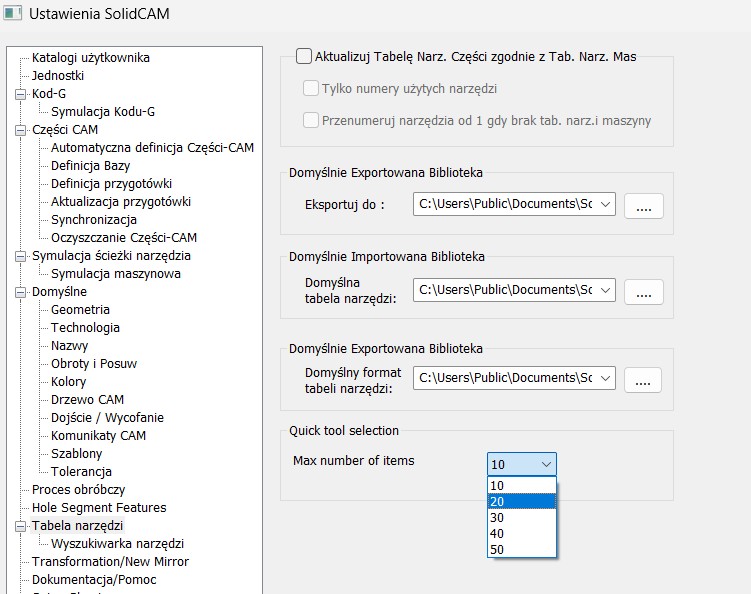Image resolution: width=751 pixels, height=594 pixels.
Task: Collapse the Kod-G tree node
Action: pyautogui.click(x=20, y=94)
